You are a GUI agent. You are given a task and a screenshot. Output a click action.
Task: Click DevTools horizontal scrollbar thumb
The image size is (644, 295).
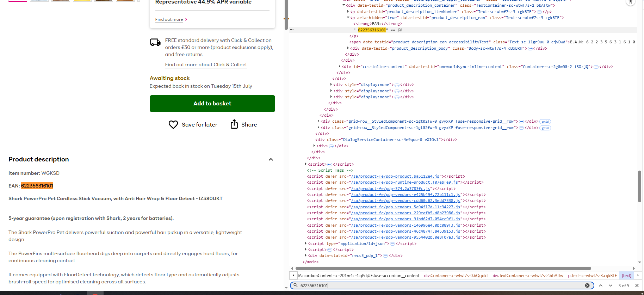[443, 268]
